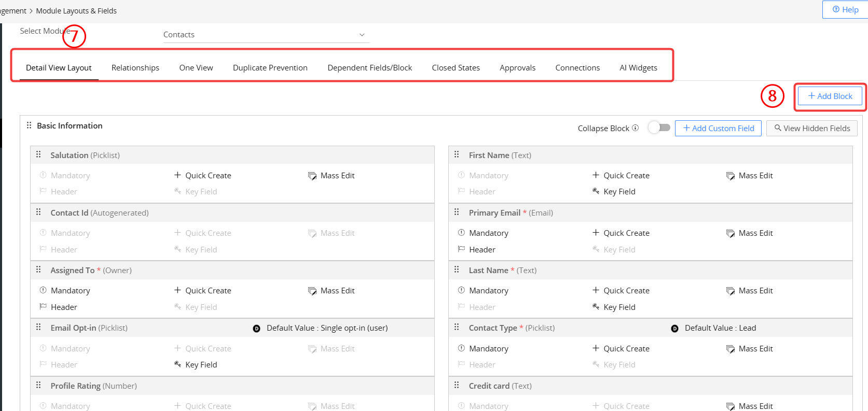868x411 pixels.
Task: Click the Default Value icon for Contact Type
Action: pos(674,329)
